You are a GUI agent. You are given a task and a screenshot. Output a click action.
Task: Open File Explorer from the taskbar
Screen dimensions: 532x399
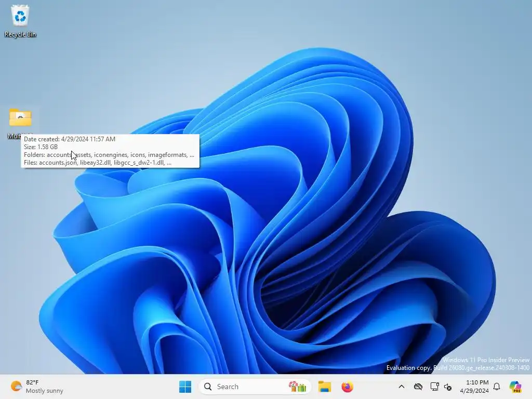[x=324, y=387]
